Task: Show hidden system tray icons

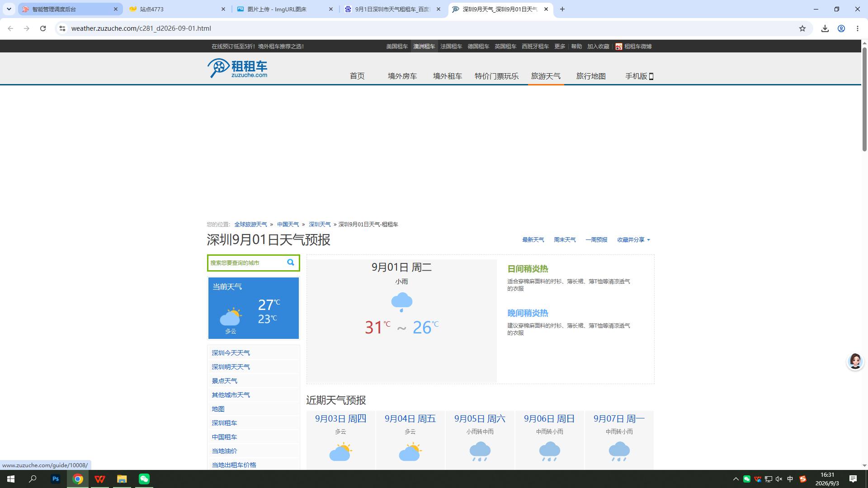Action: (x=736, y=479)
